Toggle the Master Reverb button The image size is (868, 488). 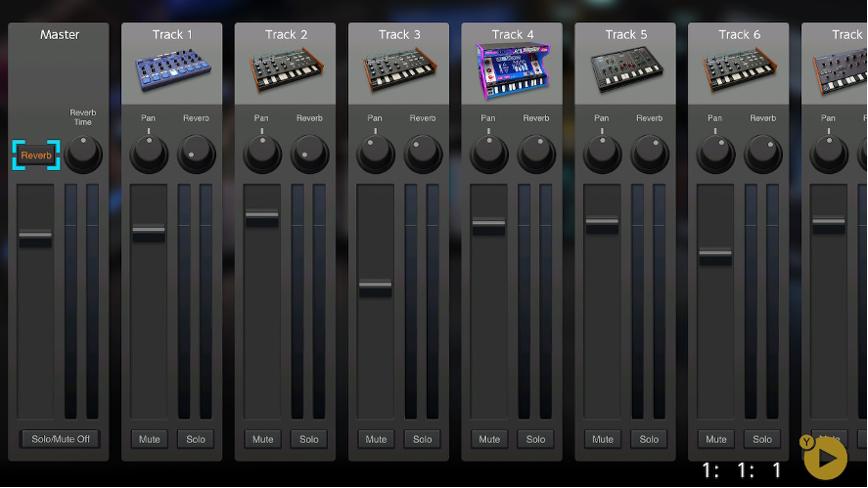coord(36,155)
